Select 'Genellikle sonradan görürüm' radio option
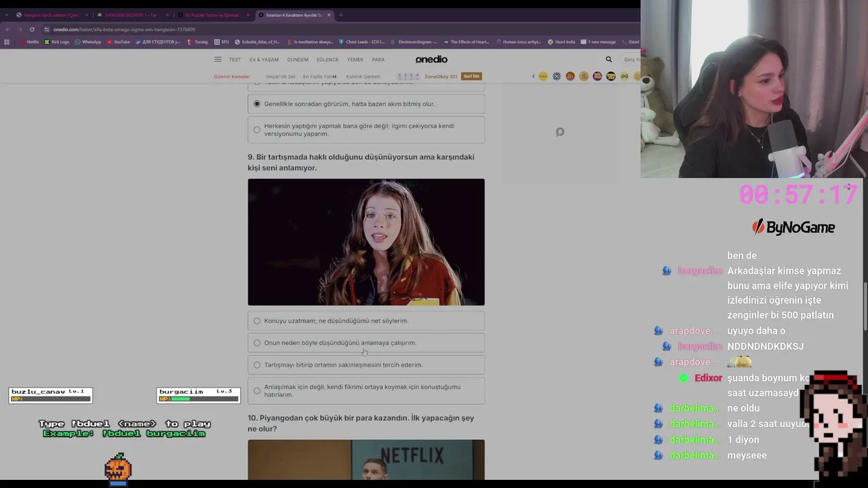868x488 pixels. click(x=366, y=104)
